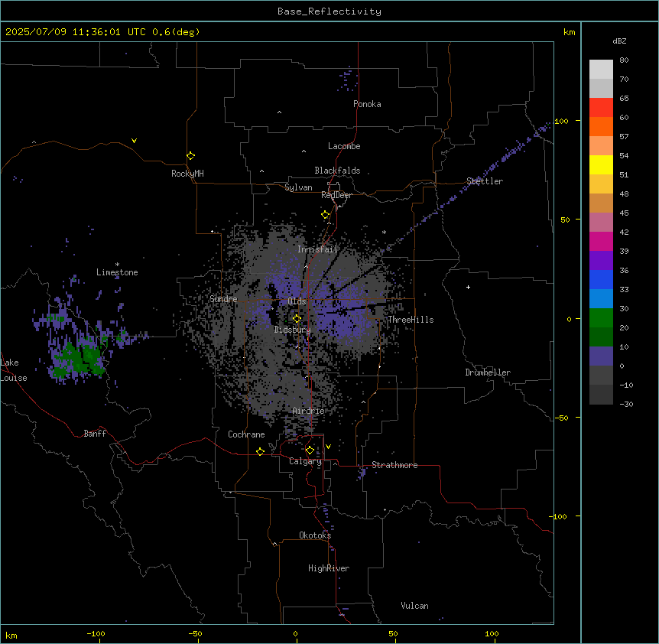Image resolution: width=659 pixels, height=644 pixels.
Task: Click the HighRiver label
Action: coord(329,568)
